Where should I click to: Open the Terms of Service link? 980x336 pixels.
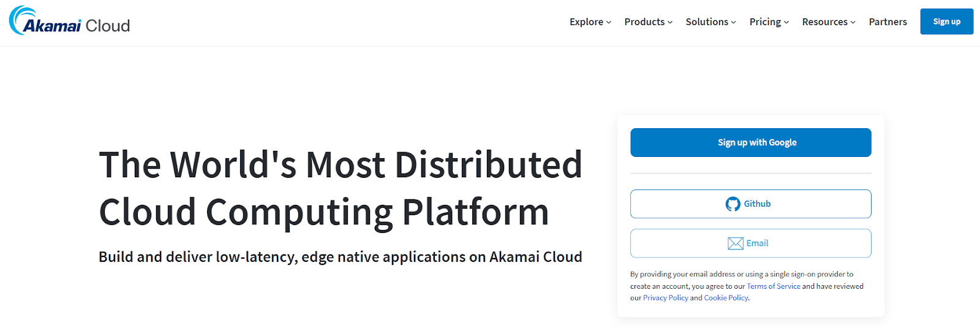click(x=774, y=286)
